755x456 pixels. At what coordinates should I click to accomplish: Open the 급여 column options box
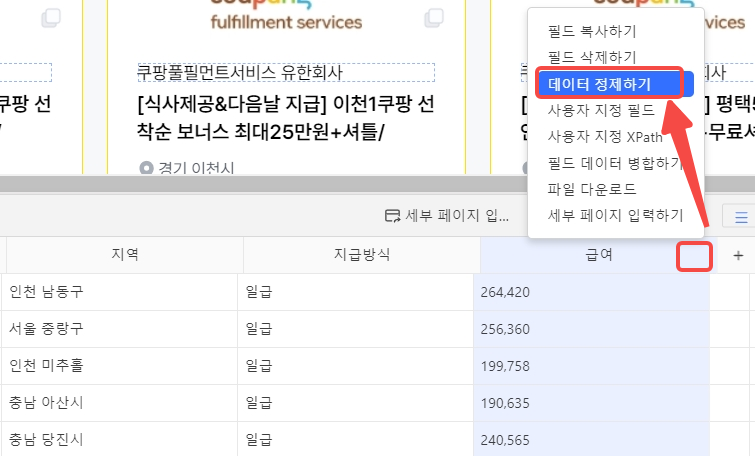pyautogui.click(x=695, y=256)
